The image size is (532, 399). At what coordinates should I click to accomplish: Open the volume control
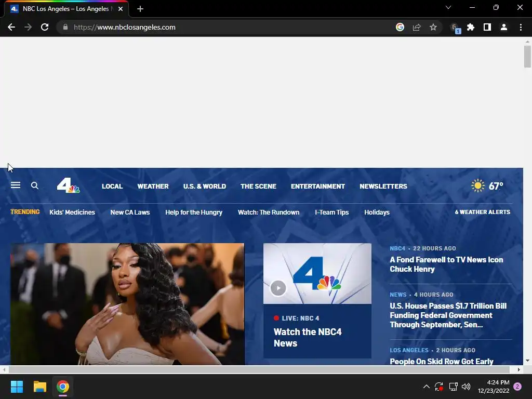point(466,387)
